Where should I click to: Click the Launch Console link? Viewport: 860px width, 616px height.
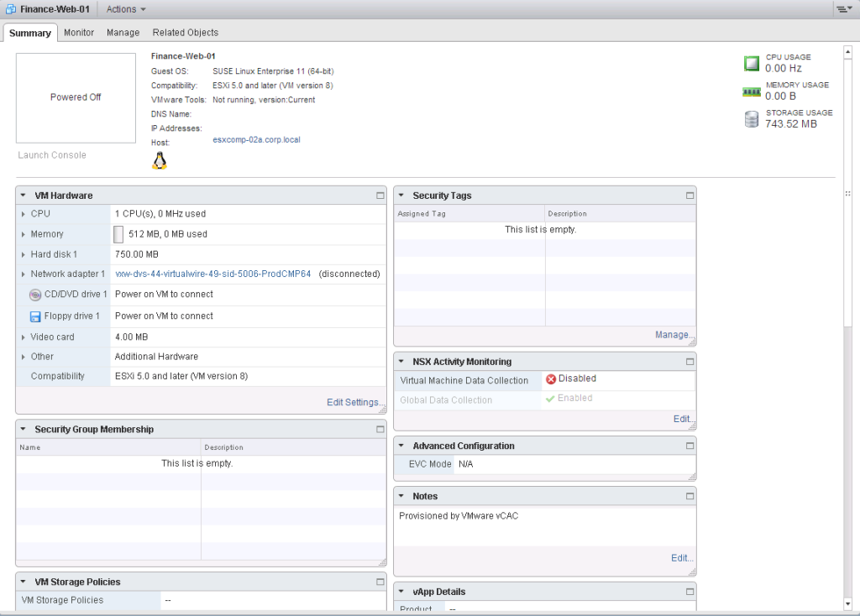tap(52, 155)
